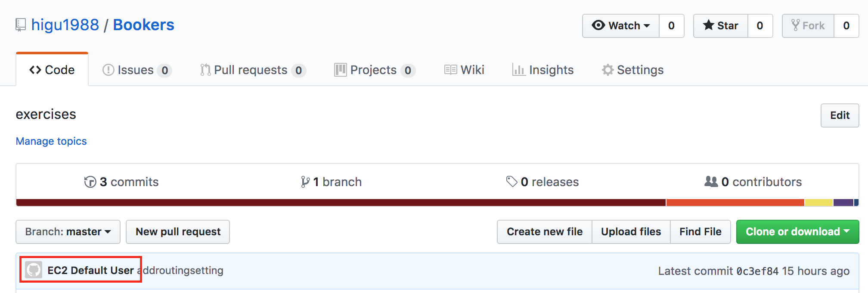
Task: Click the commits history clock icon
Action: pos(90,182)
